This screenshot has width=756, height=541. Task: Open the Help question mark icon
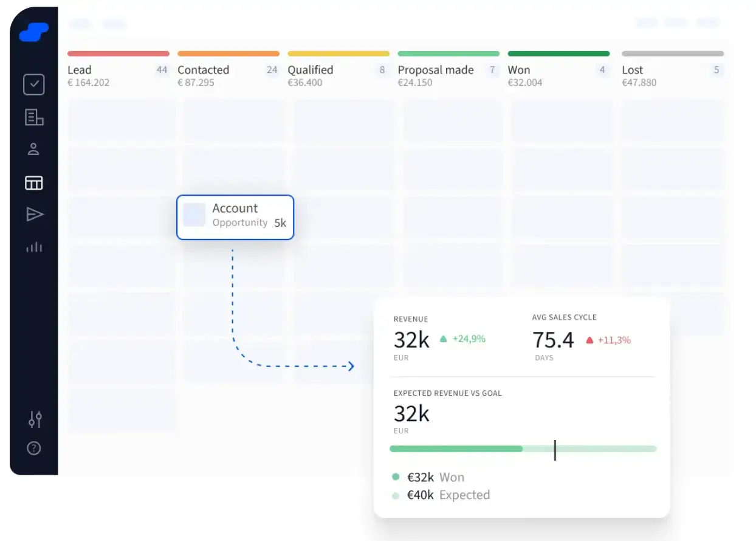point(34,449)
